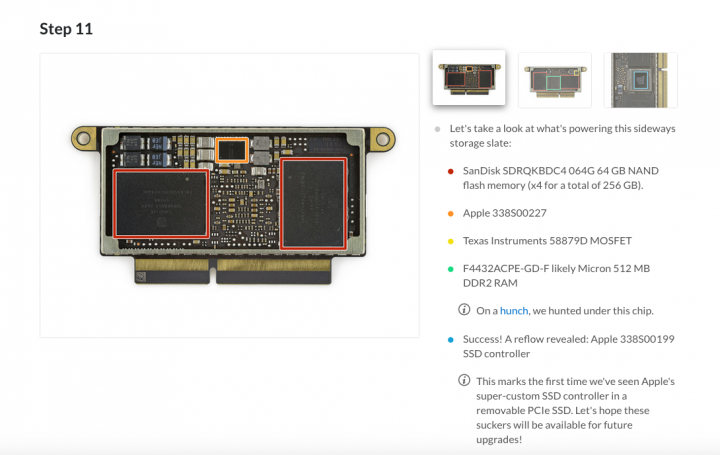Click the 'Apple 338S00199 SSD controller' text
The height and width of the screenshot is (455, 720).
pyautogui.click(x=568, y=346)
